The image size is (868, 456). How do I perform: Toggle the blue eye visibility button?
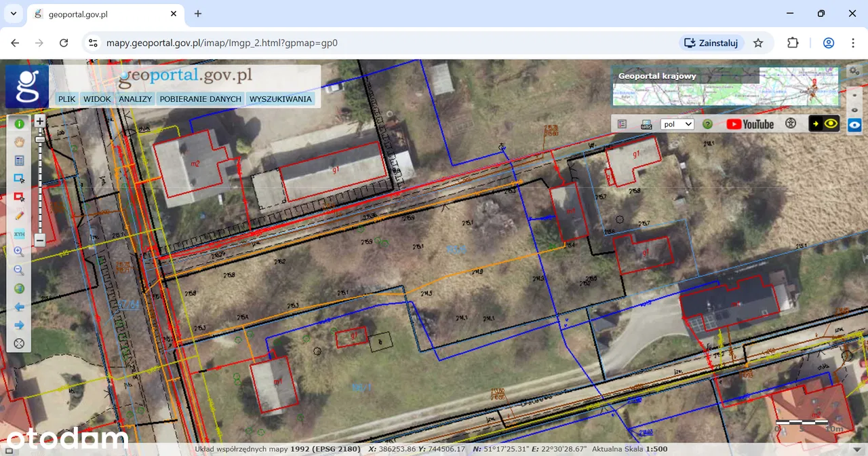point(854,124)
